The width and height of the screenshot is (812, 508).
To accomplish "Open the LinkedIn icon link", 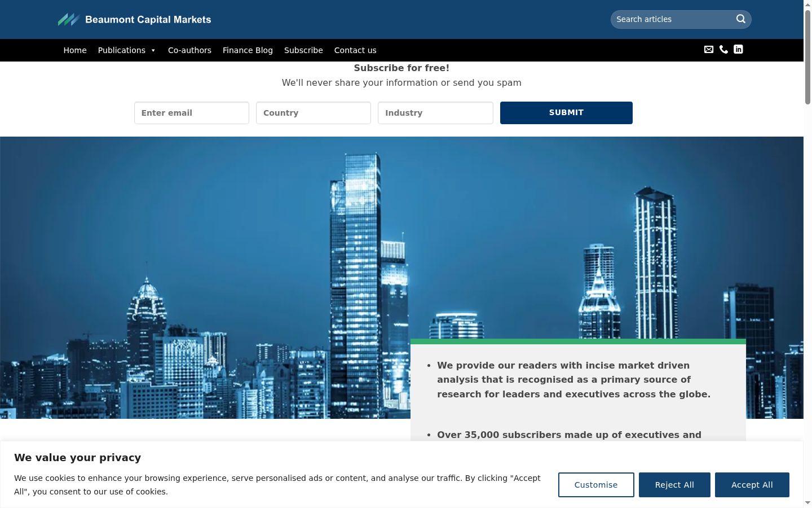I will point(738,50).
